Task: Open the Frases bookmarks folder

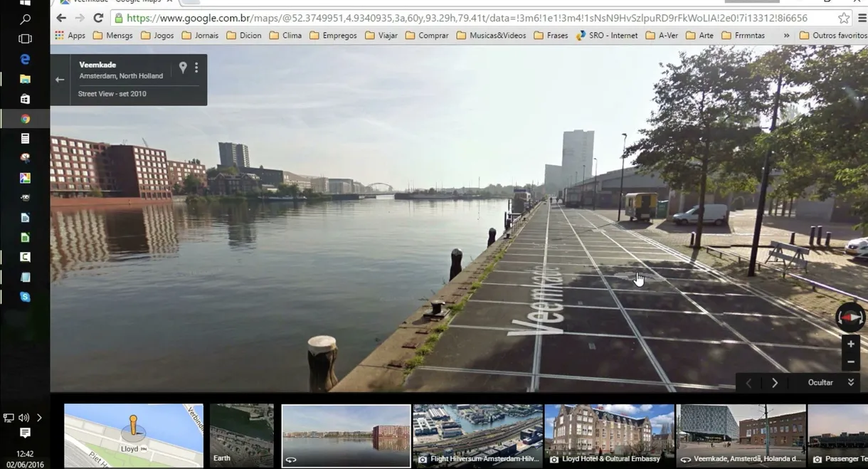Action: coord(551,35)
